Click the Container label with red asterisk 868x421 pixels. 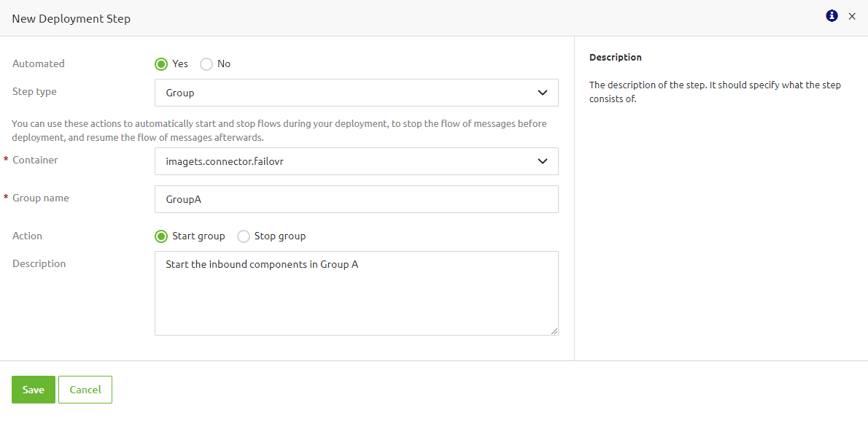click(x=34, y=160)
